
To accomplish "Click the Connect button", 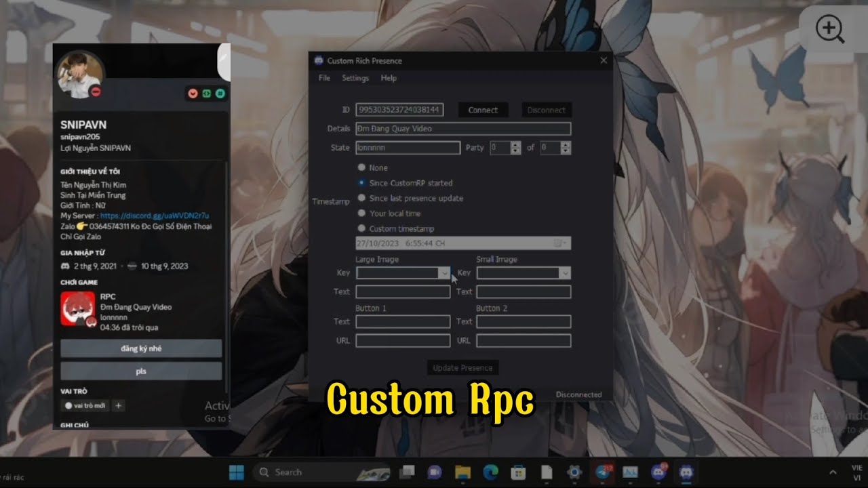I will tap(483, 110).
